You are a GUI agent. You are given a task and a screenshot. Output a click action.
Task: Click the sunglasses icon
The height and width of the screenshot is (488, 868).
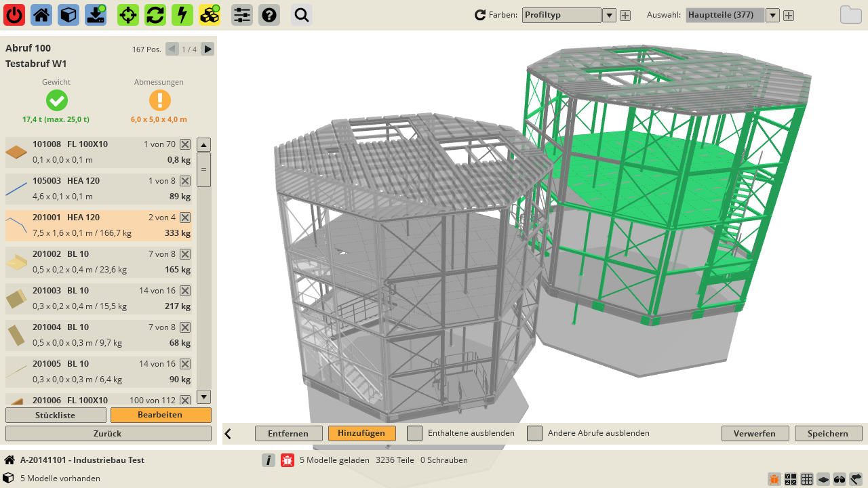pos(840,479)
